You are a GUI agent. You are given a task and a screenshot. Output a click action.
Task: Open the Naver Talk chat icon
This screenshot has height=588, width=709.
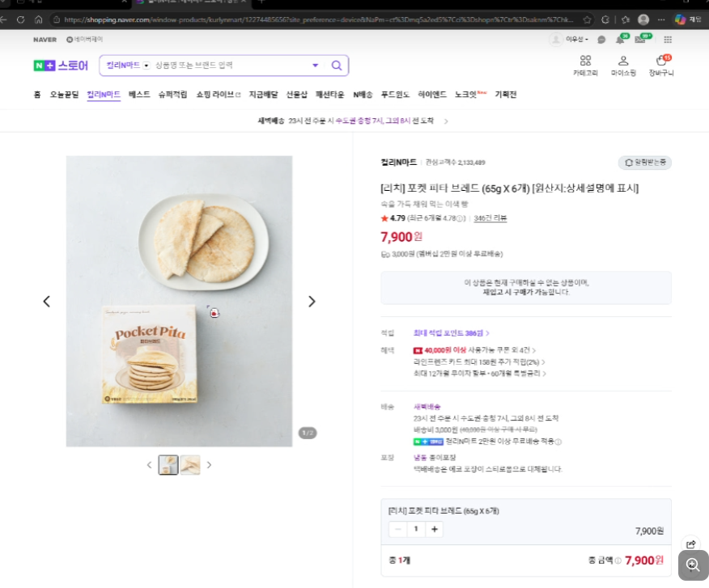tap(601, 40)
